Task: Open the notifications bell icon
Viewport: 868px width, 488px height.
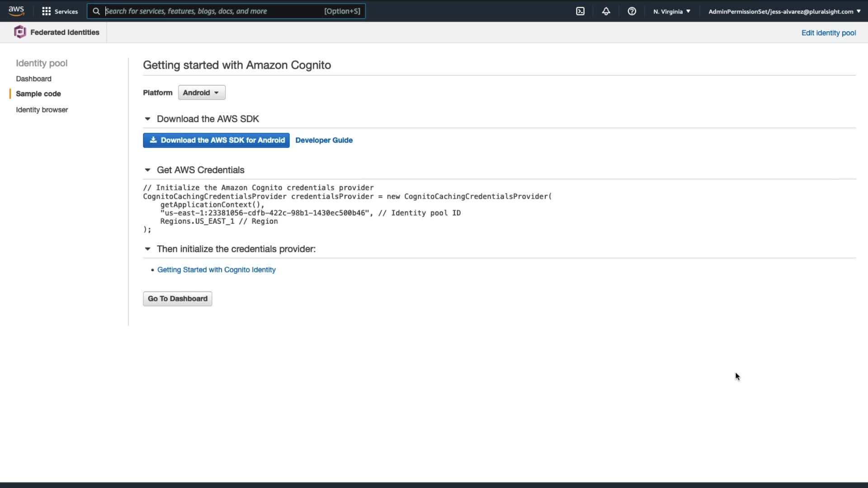Action: point(606,11)
